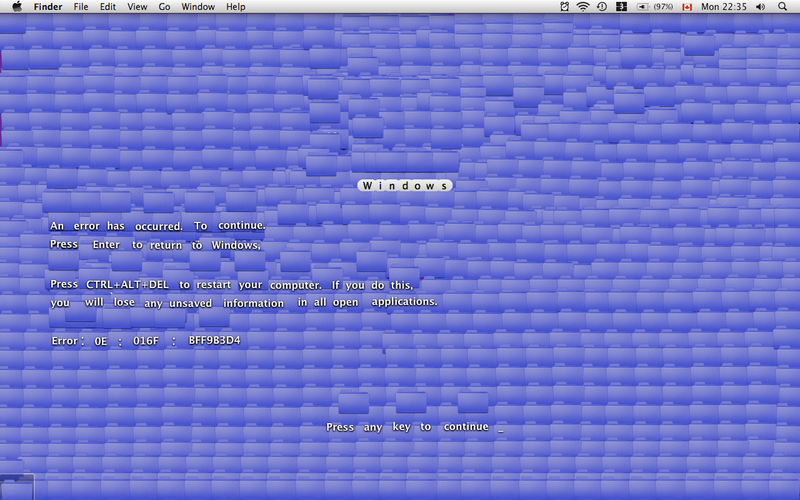
Task: Select the folder named "open"
Action: point(346,302)
